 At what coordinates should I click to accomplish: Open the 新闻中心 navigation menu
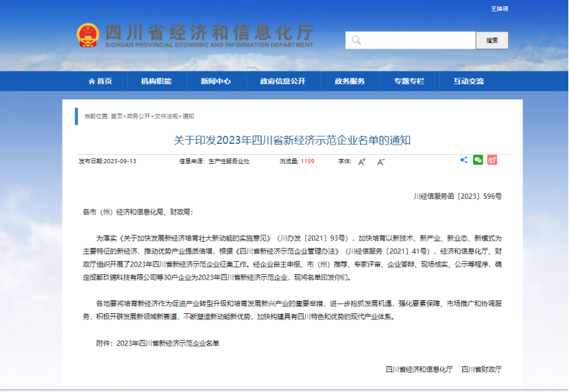pos(215,81)
